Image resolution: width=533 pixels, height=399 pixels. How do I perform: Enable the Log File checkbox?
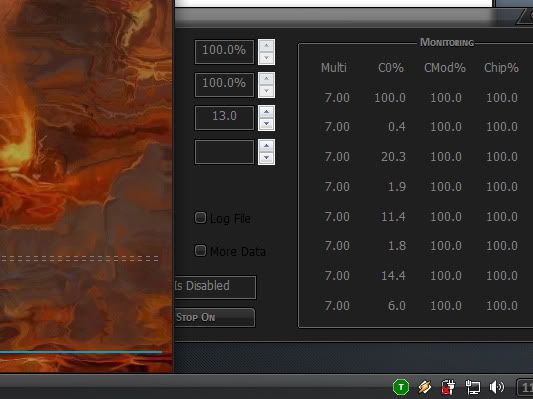pyautogui.click(x=200, y=218)
